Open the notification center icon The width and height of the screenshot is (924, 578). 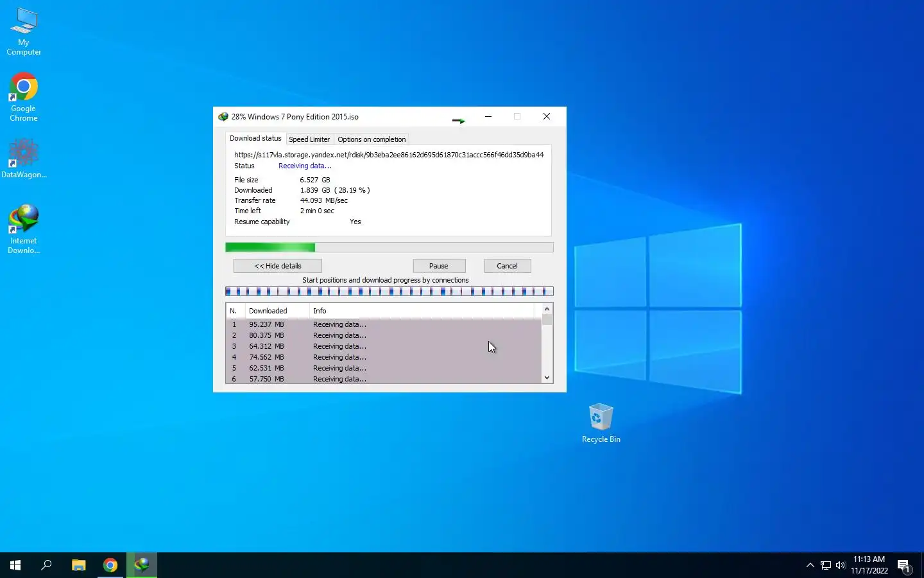pos(904,566)
